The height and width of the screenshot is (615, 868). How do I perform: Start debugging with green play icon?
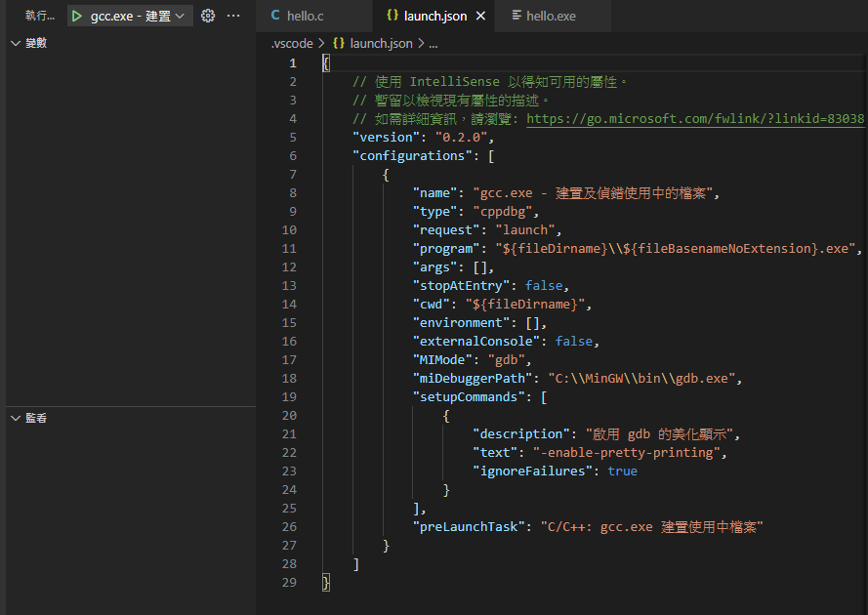77,16
